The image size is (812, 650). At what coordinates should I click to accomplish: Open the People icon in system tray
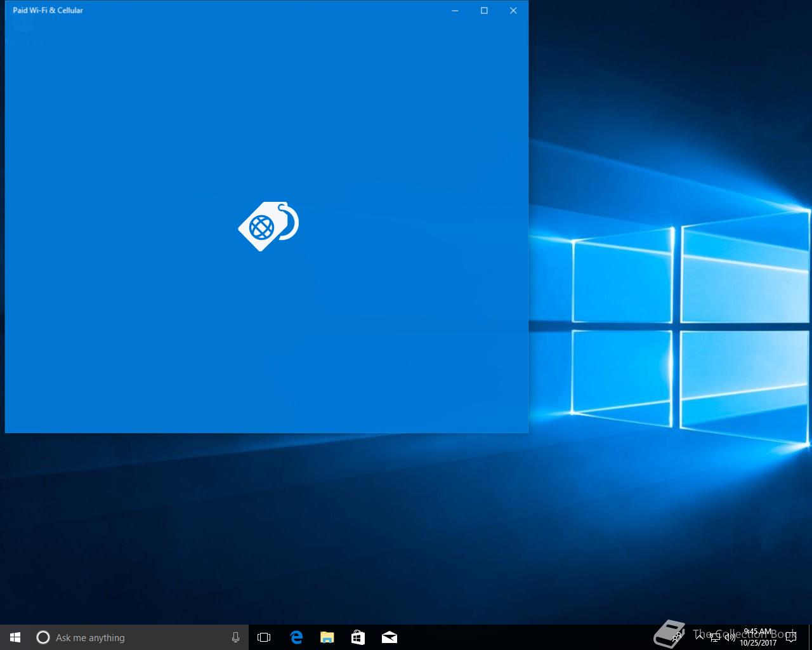coord(677,637)
